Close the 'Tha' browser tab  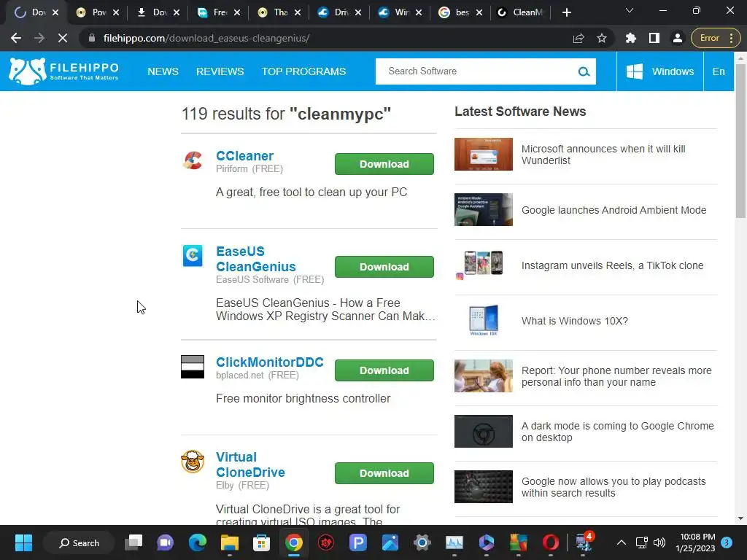point(298,12)
